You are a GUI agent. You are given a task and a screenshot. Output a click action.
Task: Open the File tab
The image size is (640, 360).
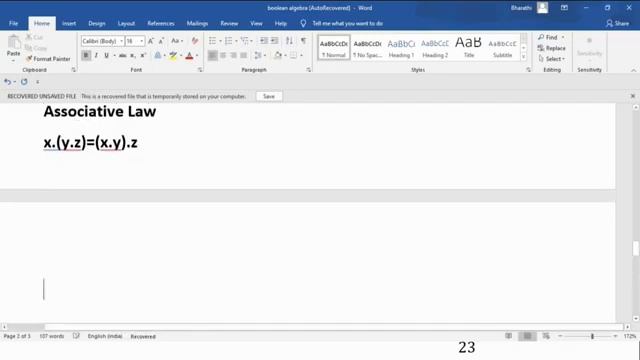[13, 24]
